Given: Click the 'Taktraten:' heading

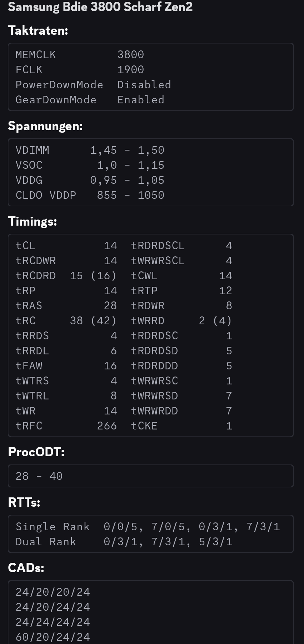Looking at the screenshot, I should point(38,30).
